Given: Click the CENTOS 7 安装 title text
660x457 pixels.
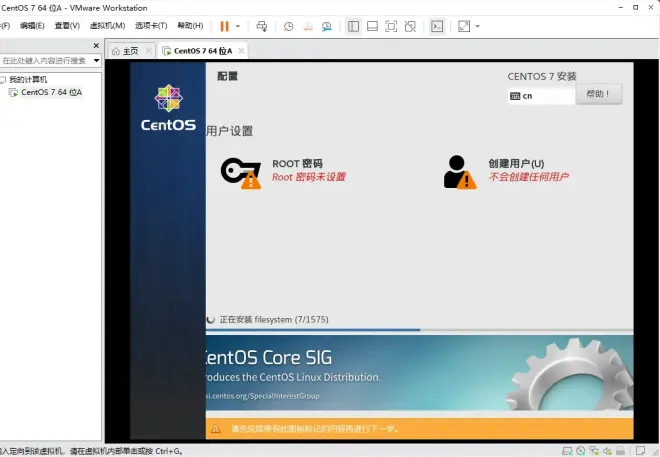Looking at the screenshot, I should pyautogui.click(x=542, y=77).
